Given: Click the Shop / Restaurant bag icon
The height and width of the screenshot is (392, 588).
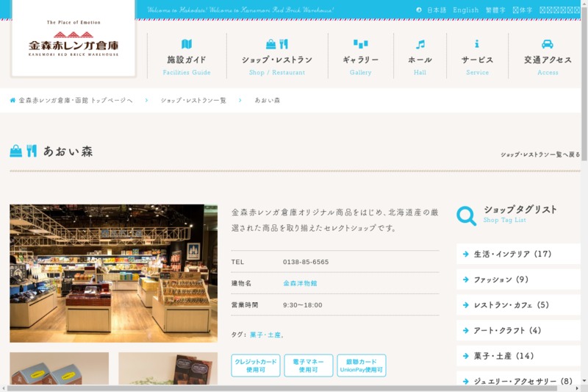Looking at the screenshot, I should tap(271, 44).
